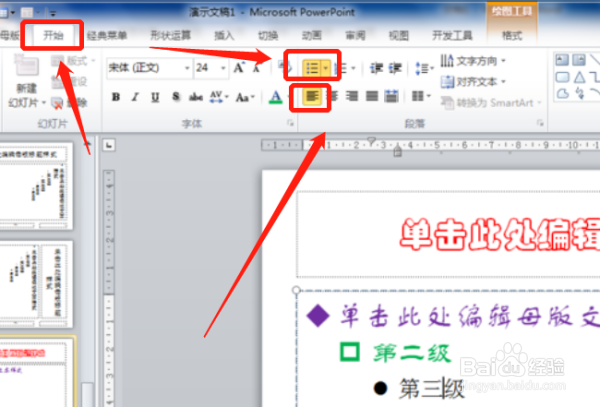Select the third thumbnail with red title
The height and width of the screenshot is (407, 600).
pyautogui.click(x=37, y=372)
